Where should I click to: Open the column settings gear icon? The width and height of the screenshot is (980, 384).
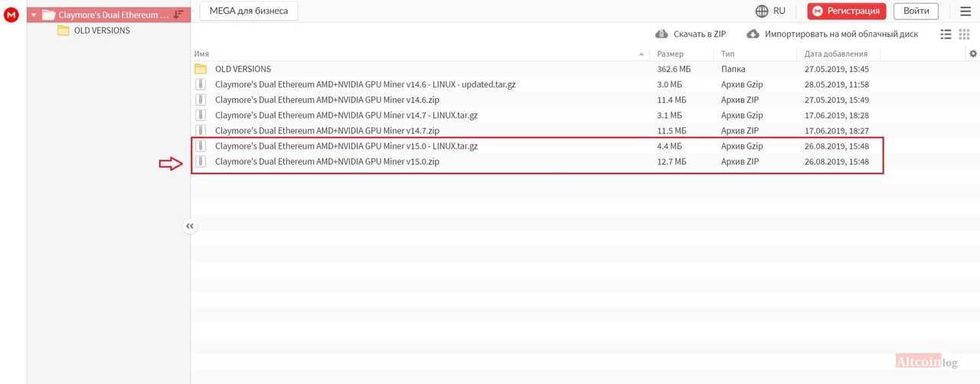tap(973, 54)
